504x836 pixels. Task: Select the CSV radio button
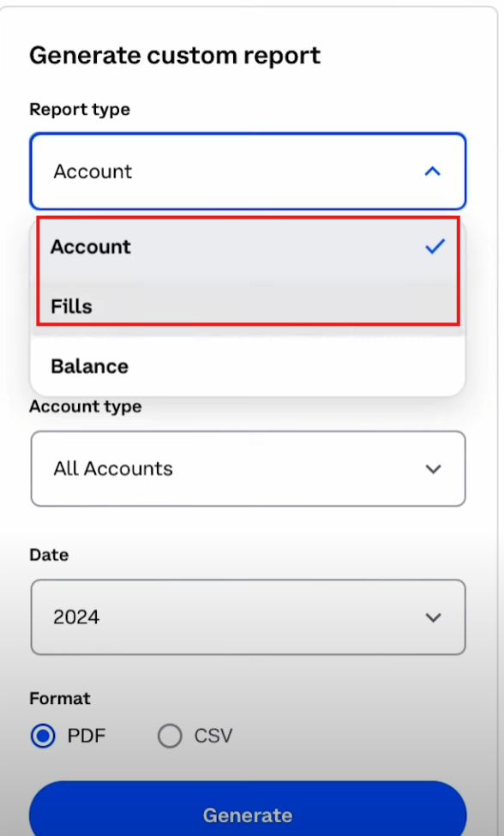point(170,737)
